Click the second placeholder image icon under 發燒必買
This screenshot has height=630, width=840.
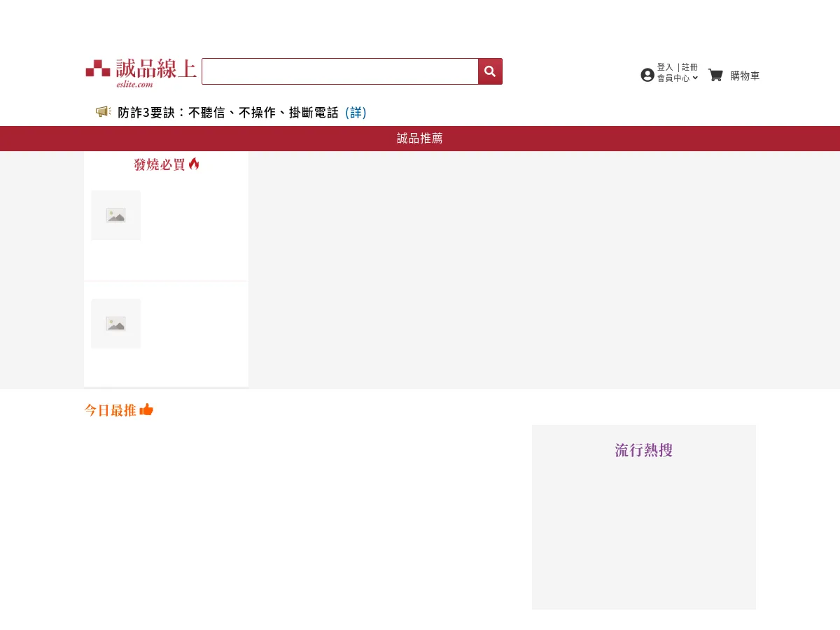click(115, 323)
